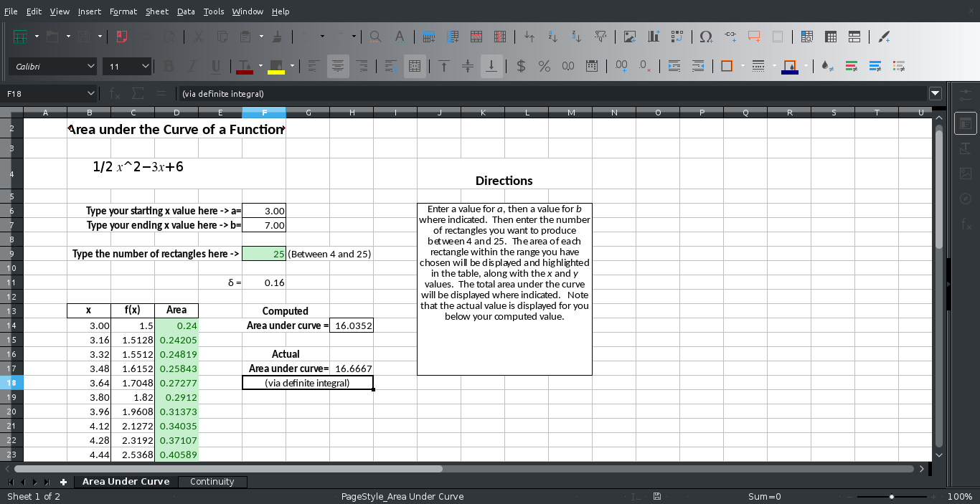Click the Insert Comment icon
Image resolution: width=980 pixels, height=504 pixels.
pos(753,36)
